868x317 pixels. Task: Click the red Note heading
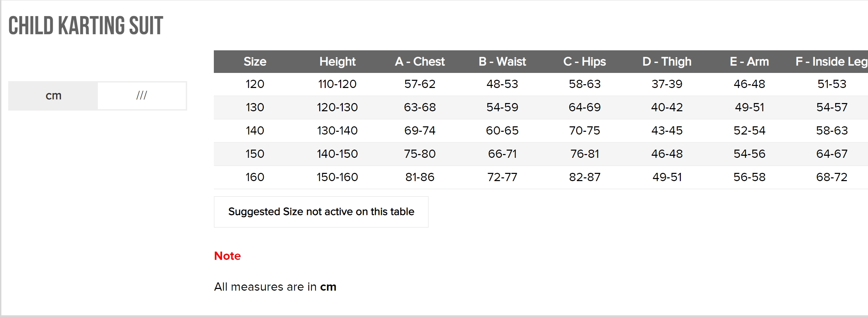pyautogui.click(x=228, y=256)
